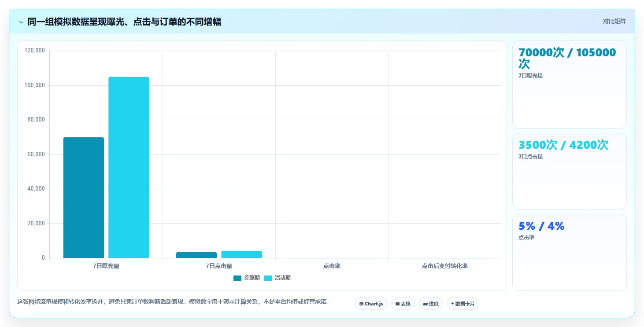Click the 活动期 bar for 7日曝光量

[129, 167]
